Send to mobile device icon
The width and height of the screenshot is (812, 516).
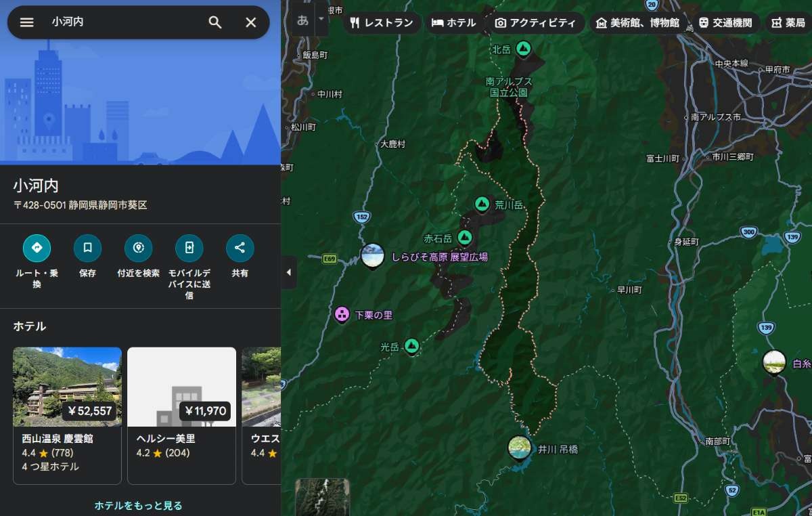(x=189, y=248)
